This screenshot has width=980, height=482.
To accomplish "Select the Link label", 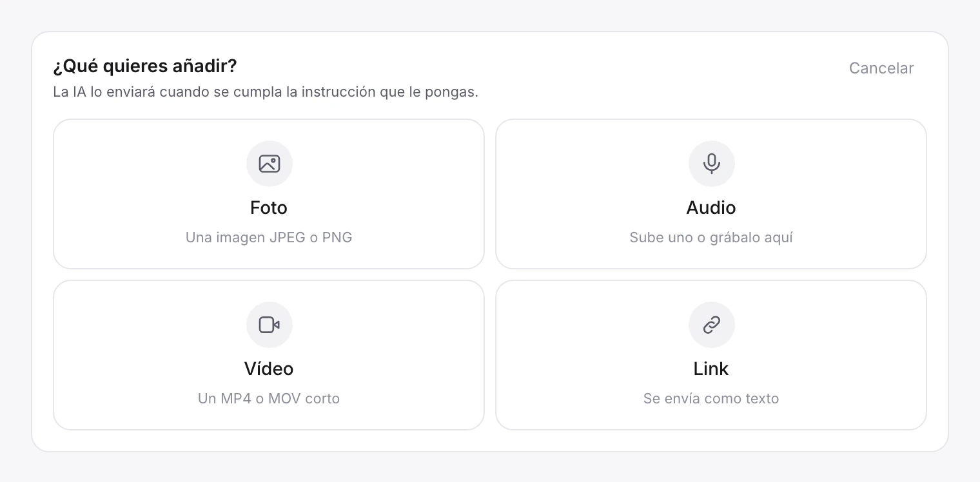I will (x=711, y=369).
